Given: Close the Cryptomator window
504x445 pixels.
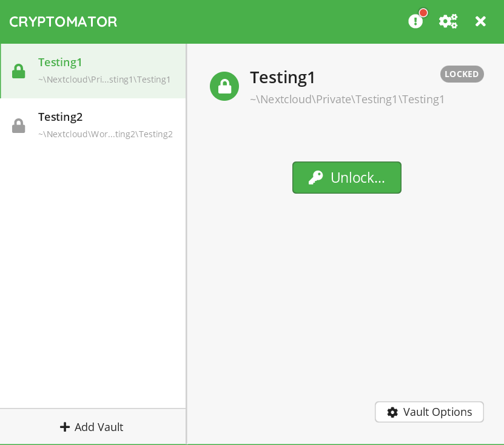Looking at the screenshot, I should (x=480, y=21).
